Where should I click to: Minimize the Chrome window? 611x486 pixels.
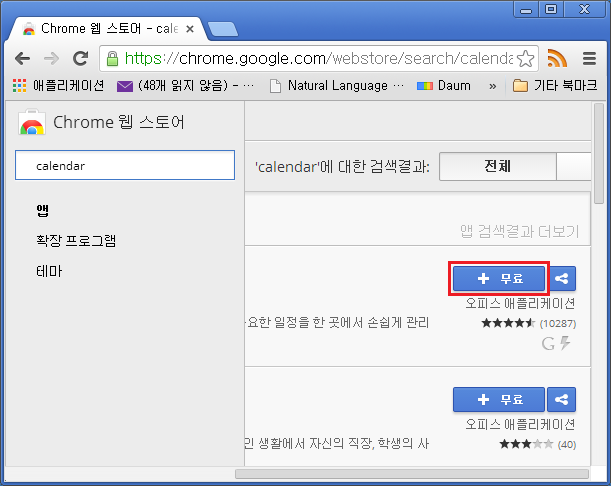click(526, 9)
